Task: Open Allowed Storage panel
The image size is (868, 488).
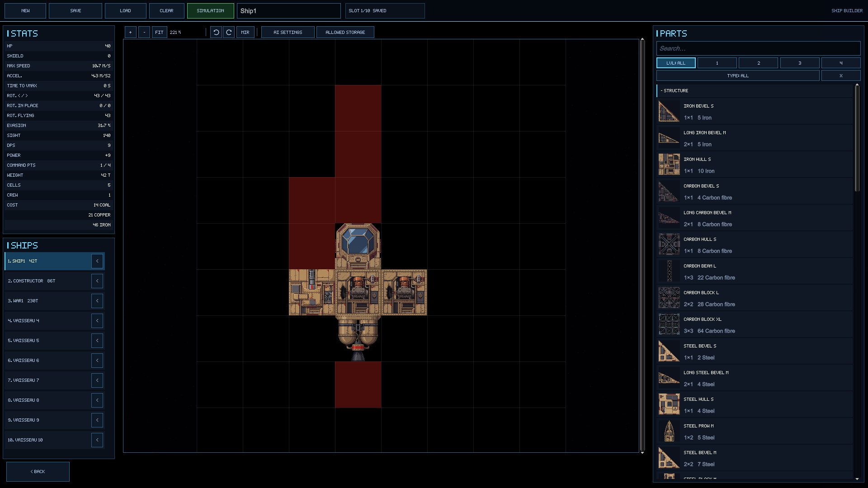Action: (x=345, y=32)
